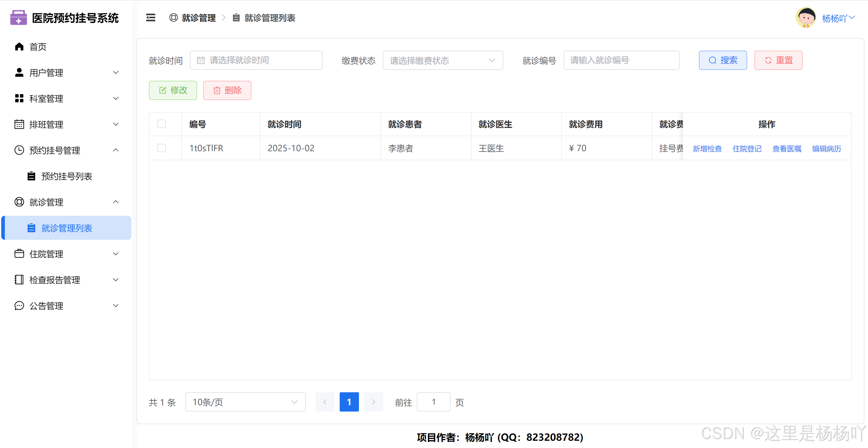Click the hospital system logo icon

pos(18,17)
